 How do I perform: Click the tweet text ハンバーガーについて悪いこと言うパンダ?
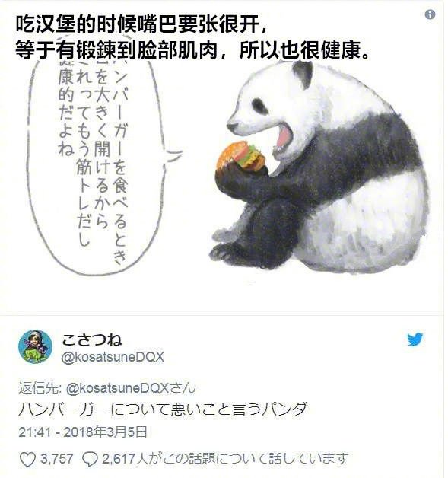tap(163, 409)
